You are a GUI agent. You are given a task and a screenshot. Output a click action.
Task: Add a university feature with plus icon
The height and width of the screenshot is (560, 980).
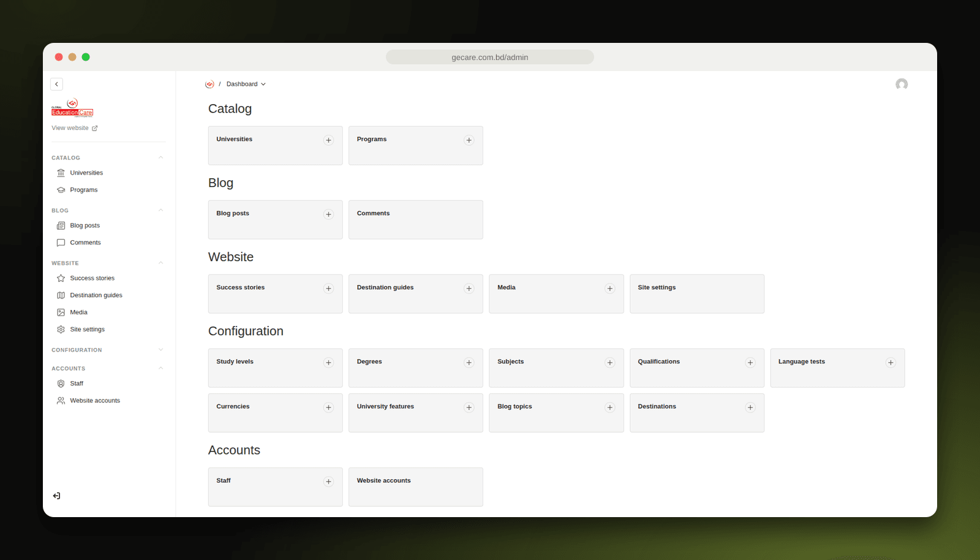point(469,407)
